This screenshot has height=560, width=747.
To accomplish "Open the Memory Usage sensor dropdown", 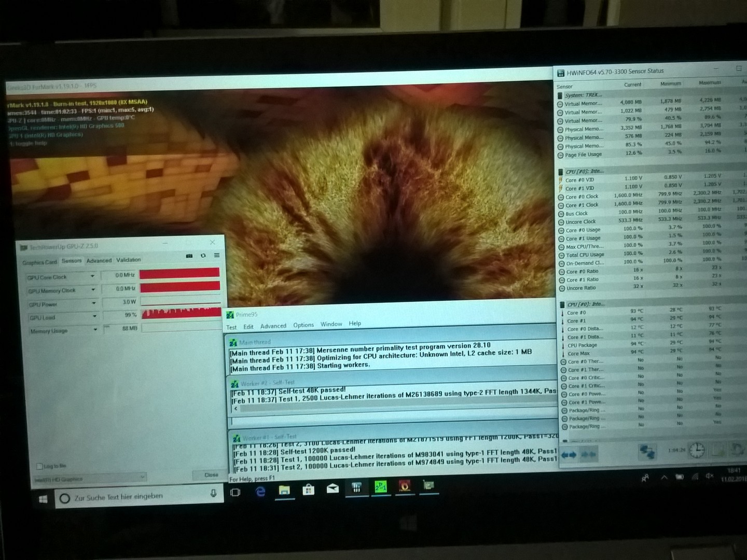I will pyautogui.click(x=95, y=330).
